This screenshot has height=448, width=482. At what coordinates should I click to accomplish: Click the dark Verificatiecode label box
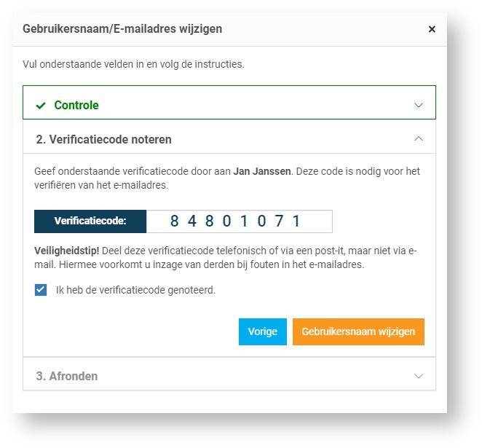point(90,221)
